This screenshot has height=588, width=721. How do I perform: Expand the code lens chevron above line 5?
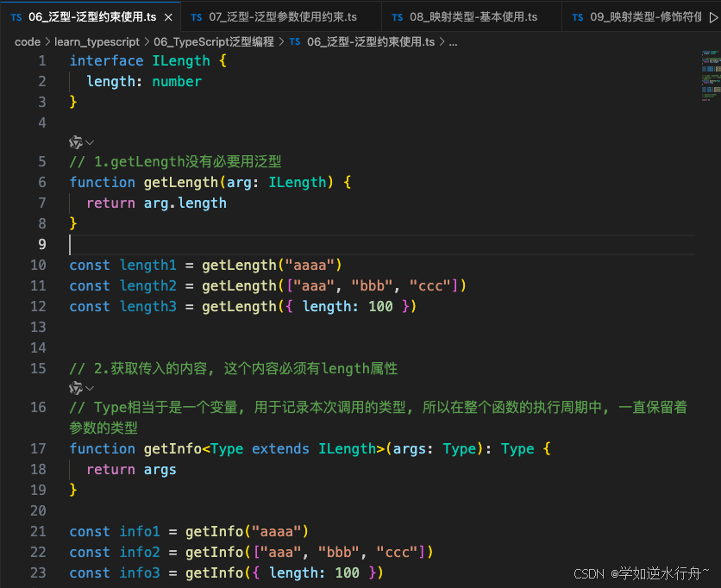click(x=90, y=142)
